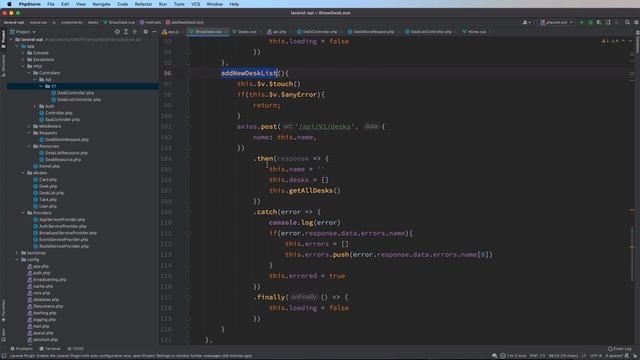Open the VCS menu
The width and height of the screenshot is (640, 360).
(x=196, y=4)
